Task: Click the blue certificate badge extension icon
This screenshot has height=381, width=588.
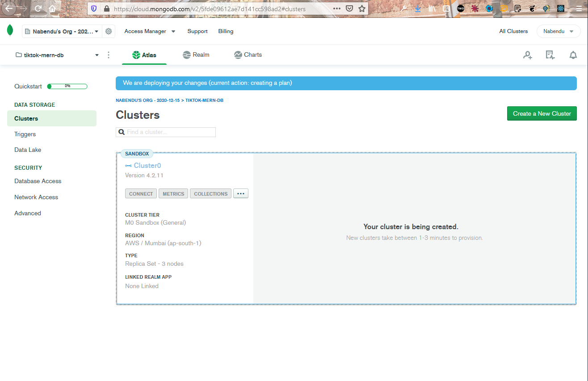Action: point(546,8)
